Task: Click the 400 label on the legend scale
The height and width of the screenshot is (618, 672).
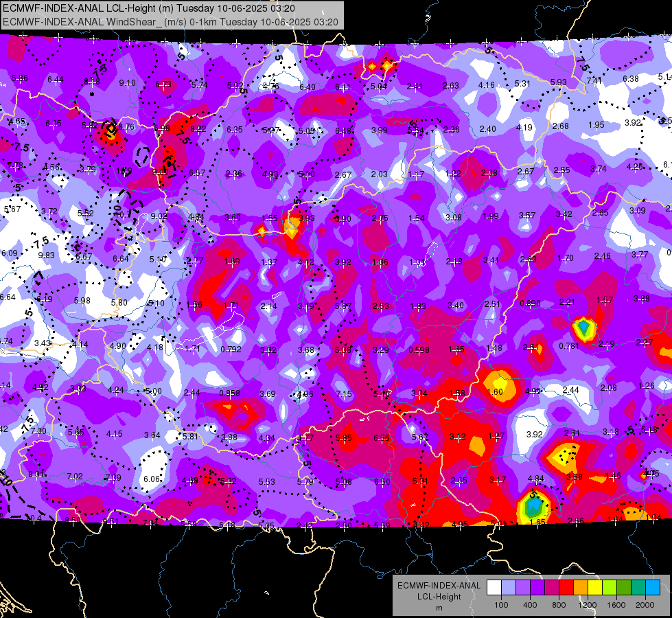Action: (530, 605)
